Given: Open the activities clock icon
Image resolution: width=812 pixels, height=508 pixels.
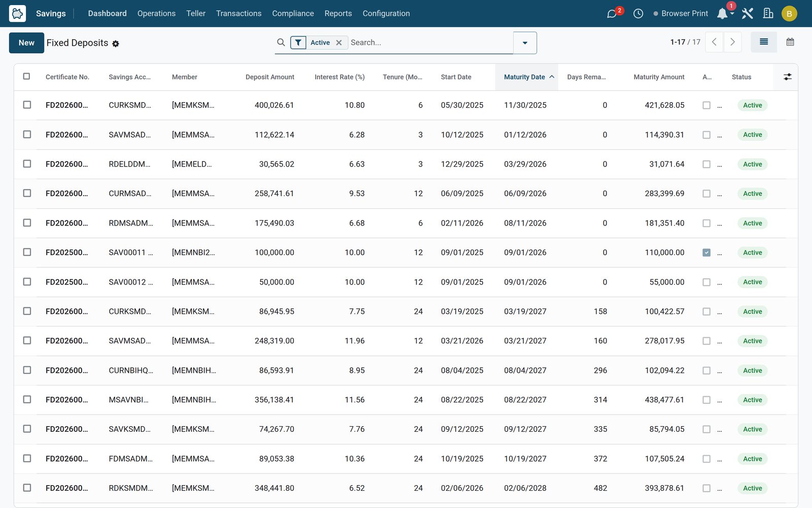Looking at the screenshot, I should [638, 14].
